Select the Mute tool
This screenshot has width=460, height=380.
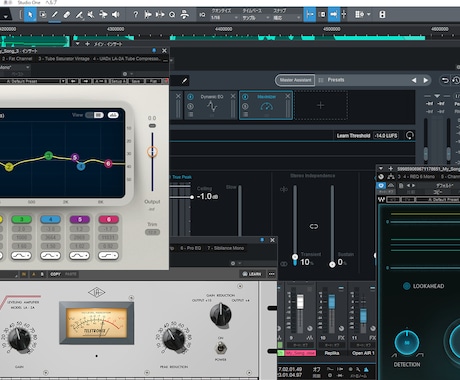pos(91,15)
